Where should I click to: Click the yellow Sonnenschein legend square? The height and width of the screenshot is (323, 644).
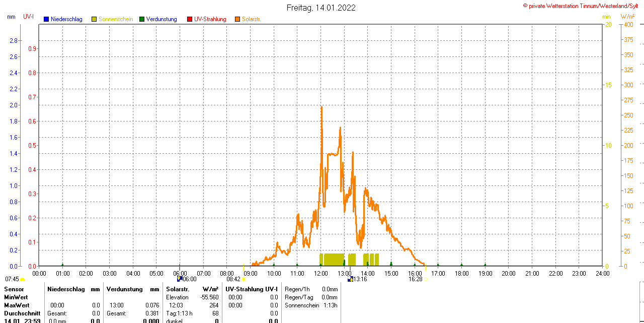[x=94, y=19]
